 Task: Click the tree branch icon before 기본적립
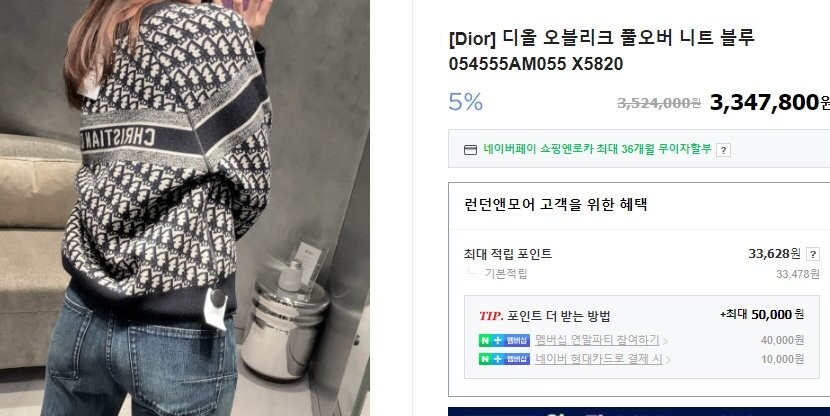(x=471, y=272)
